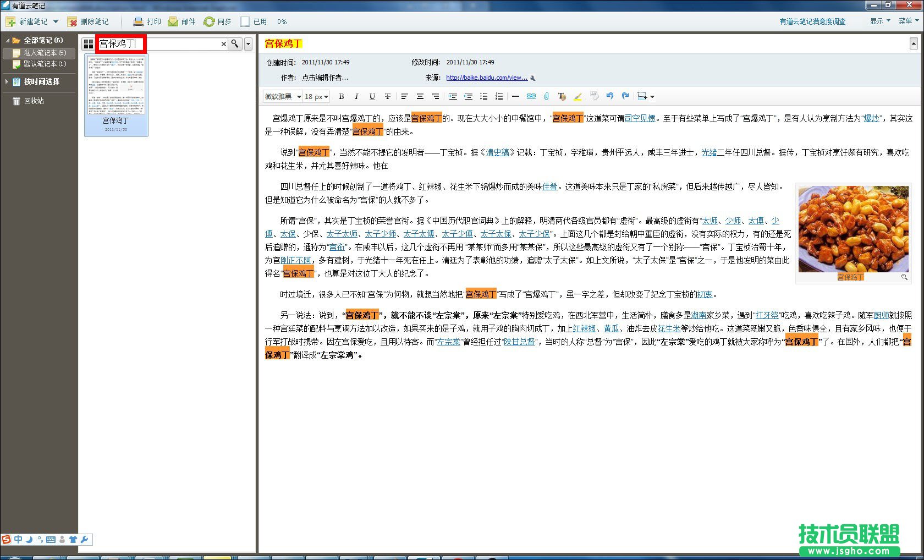This screenshot has width=924, height=560.
Task: Send note via the 邮件 mail icon
Action: [x=182, y=21]
